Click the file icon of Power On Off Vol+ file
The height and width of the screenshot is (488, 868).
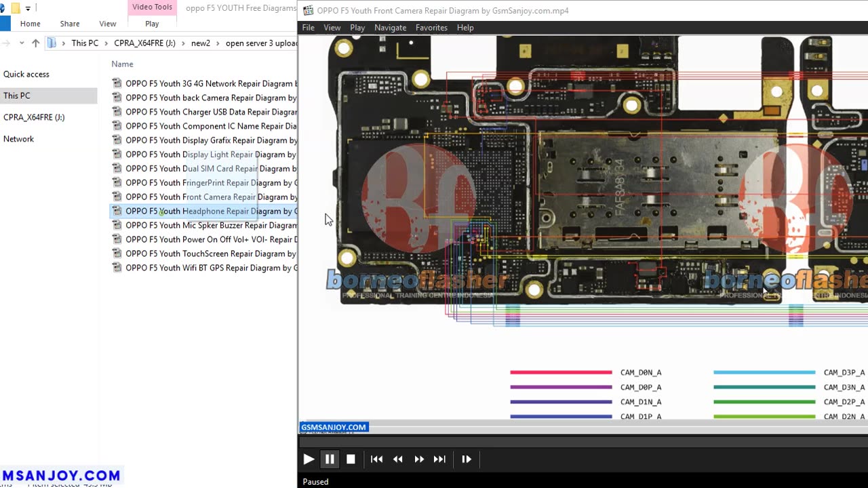coord(117,239)
